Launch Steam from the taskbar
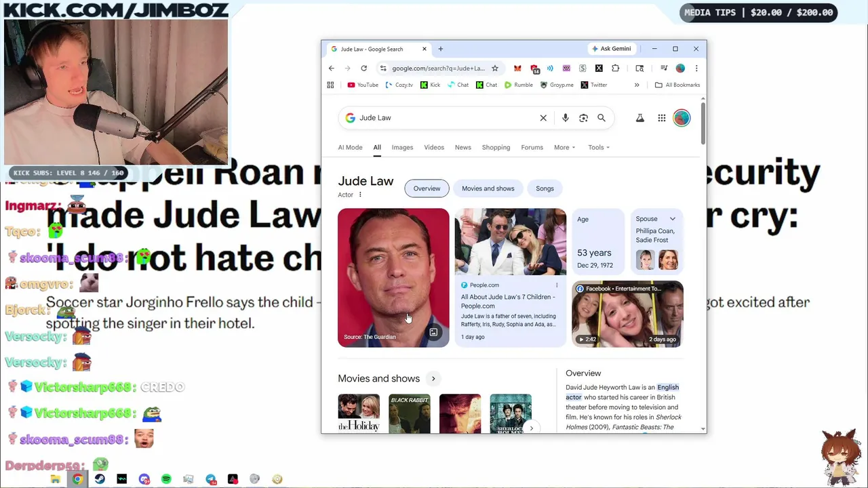The image size is (868, 488). (x=100, y=479)
